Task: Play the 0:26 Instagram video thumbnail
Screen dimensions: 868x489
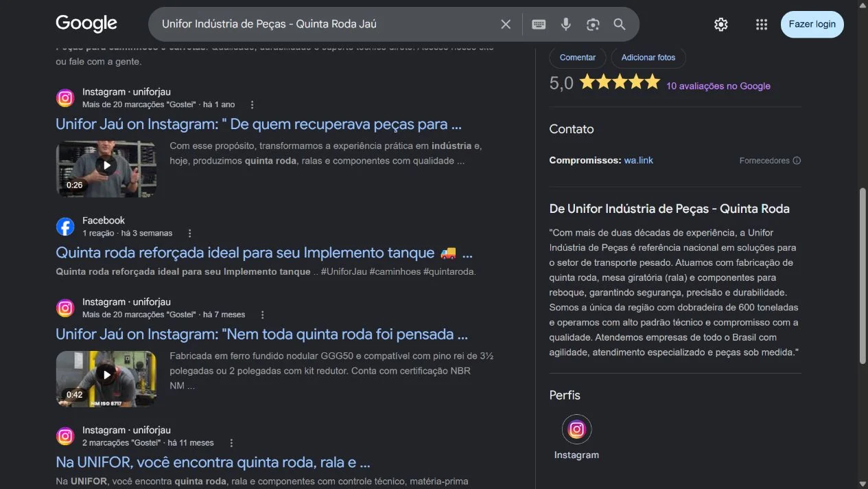Action: click(106, 169)
